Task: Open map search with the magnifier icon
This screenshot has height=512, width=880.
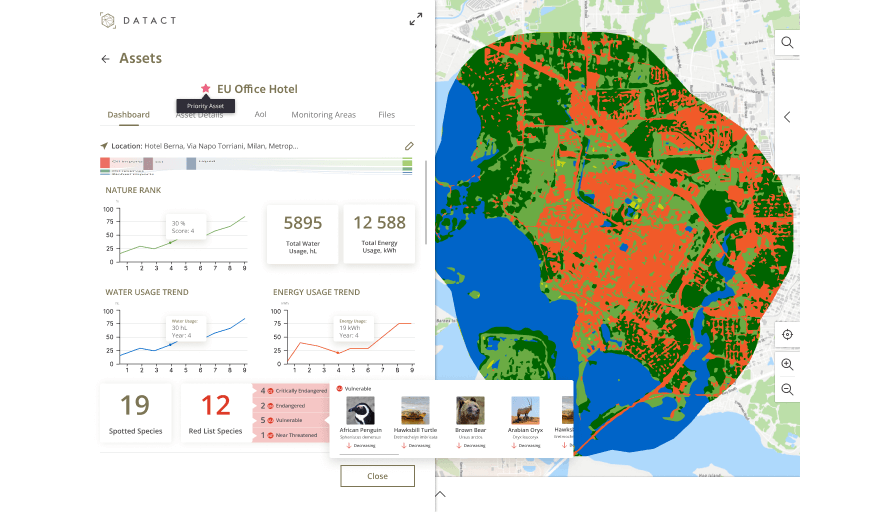Action: coord(787,43)
